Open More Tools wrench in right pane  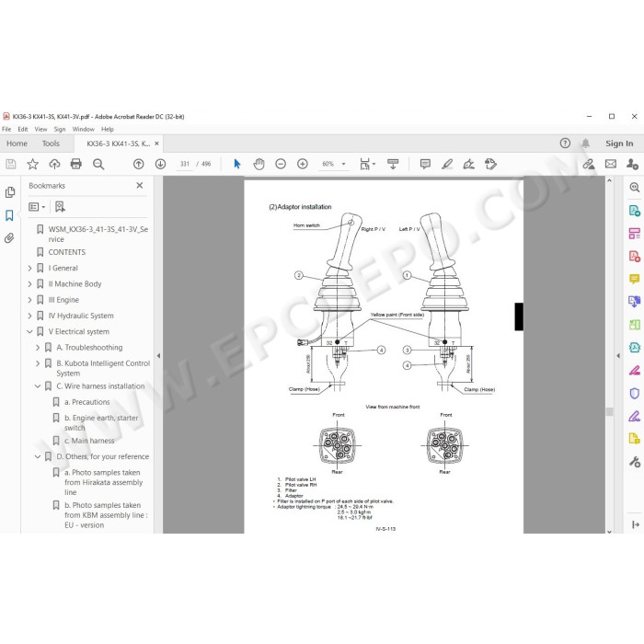(x=634, y=462)
